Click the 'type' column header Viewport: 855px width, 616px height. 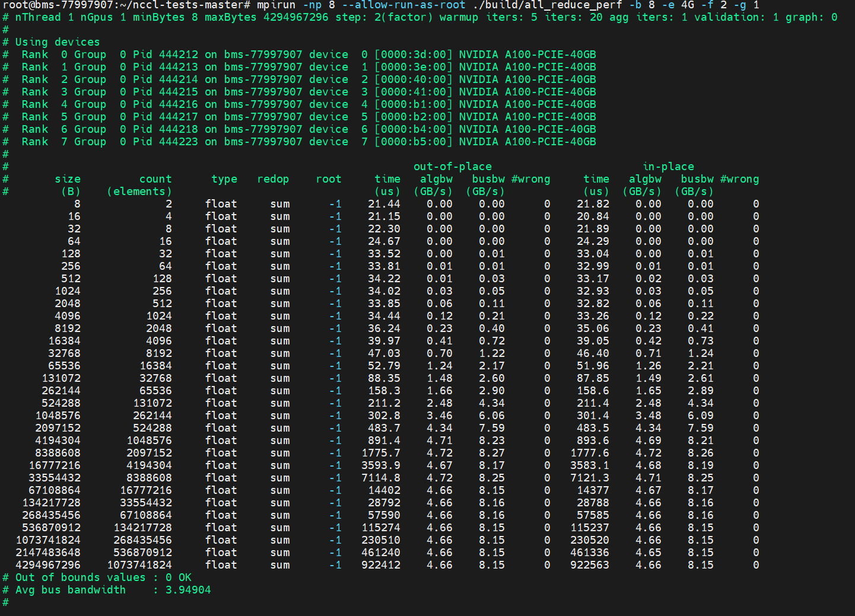224,179
